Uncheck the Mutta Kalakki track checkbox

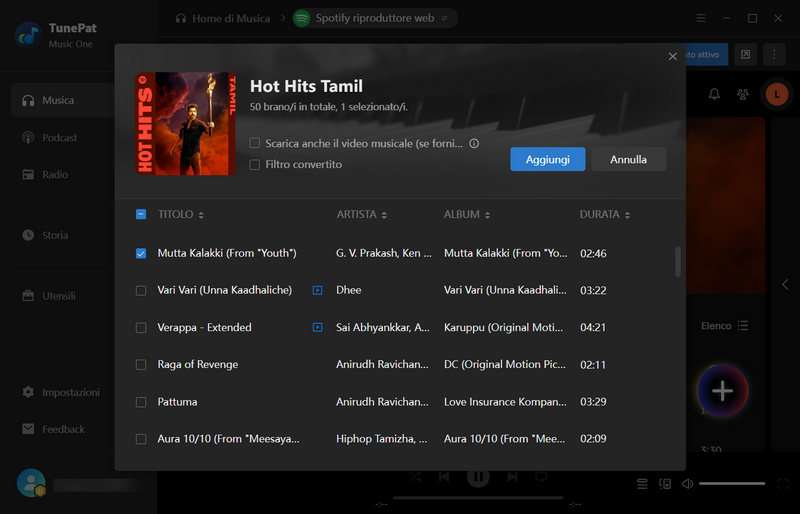coord(141,253)
